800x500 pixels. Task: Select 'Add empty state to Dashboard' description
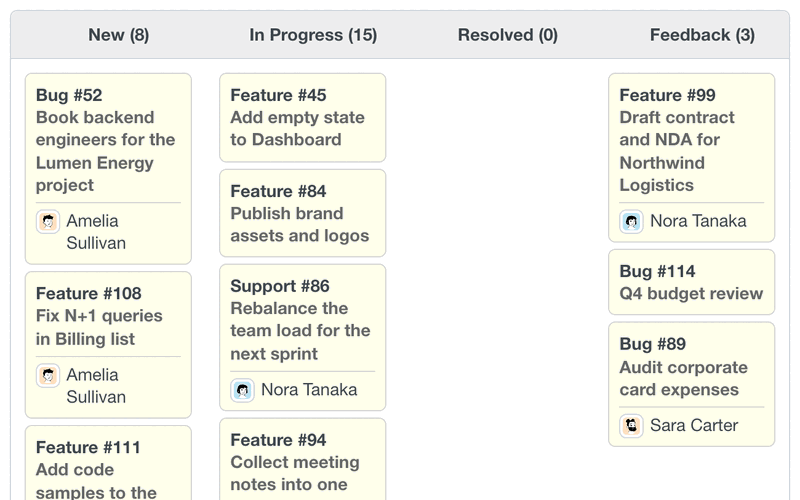click(297, 129)
